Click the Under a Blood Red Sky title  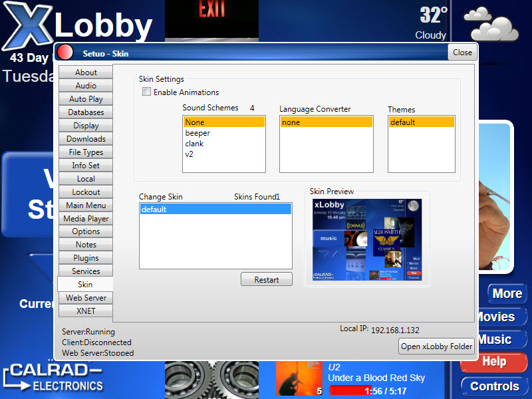(376, 378)
